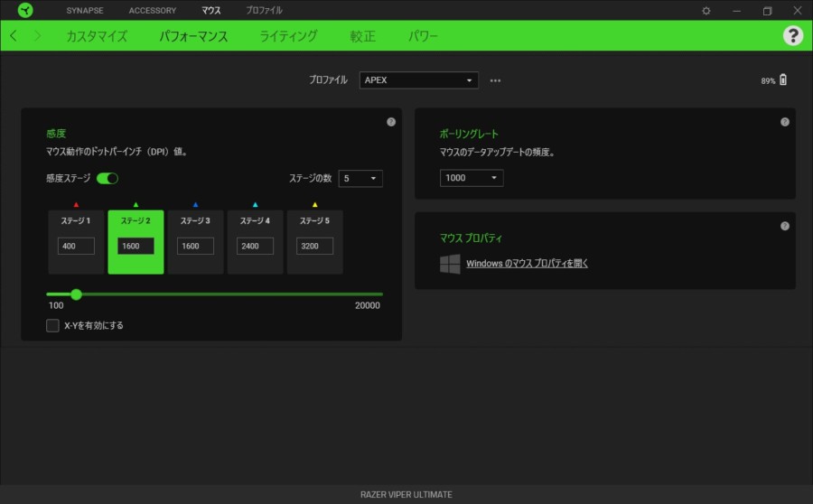Open the polling rate 1000 dropdown
813x504 pixels.
click(472, 178)
